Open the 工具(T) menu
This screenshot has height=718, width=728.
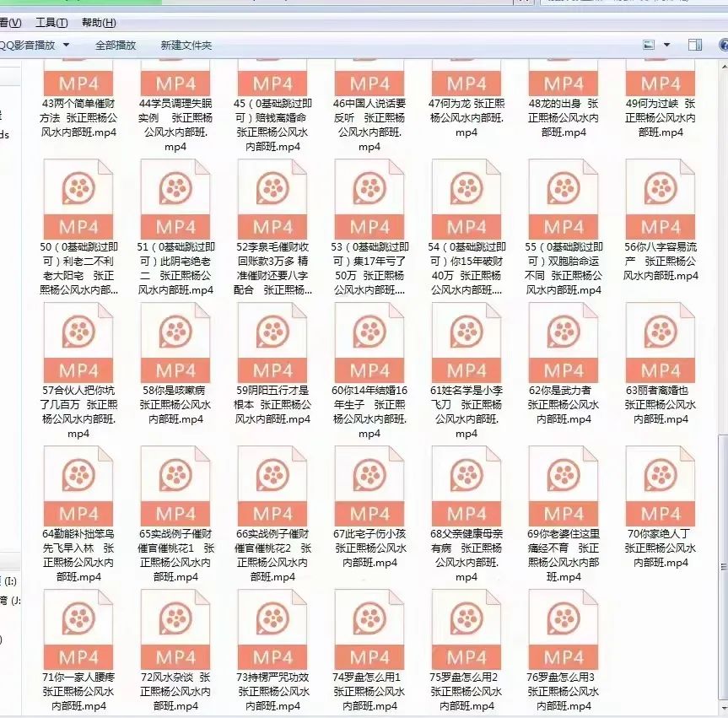(x=50, y=22)
